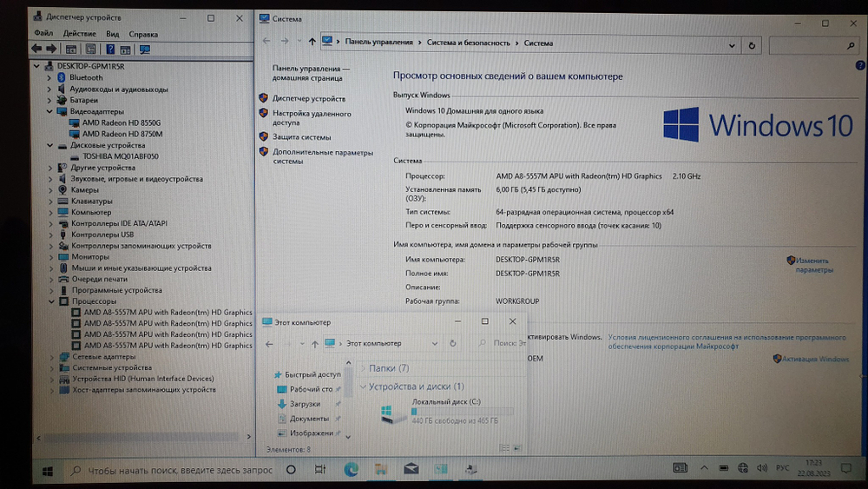Open address bar history dropdown in System window

[x=732, y=45]
